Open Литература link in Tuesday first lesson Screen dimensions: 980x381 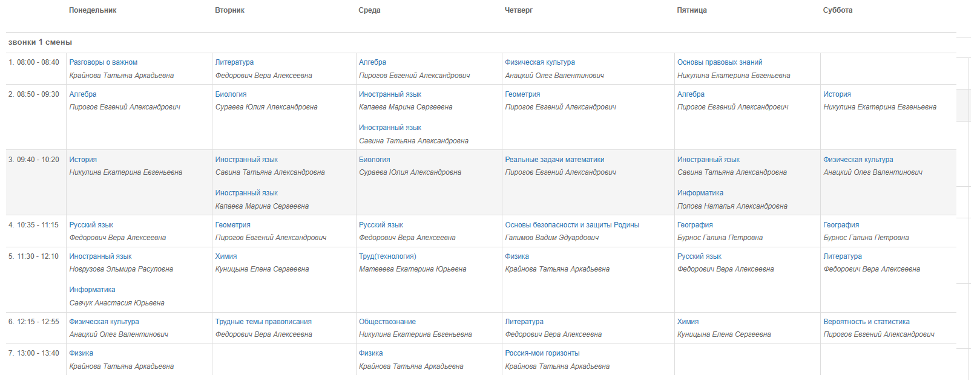pyautogui.click(x=234, y=62)
